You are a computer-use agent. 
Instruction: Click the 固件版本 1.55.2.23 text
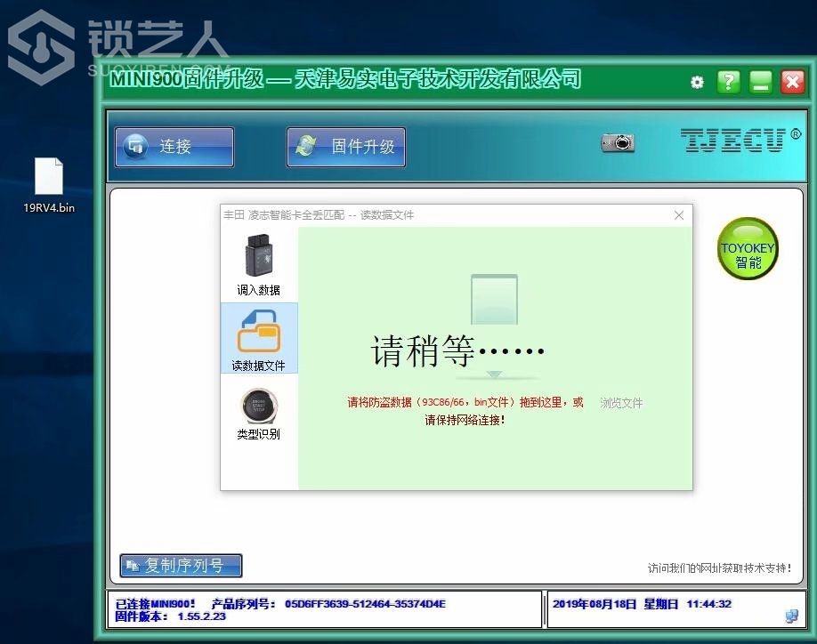pos(170,616)
